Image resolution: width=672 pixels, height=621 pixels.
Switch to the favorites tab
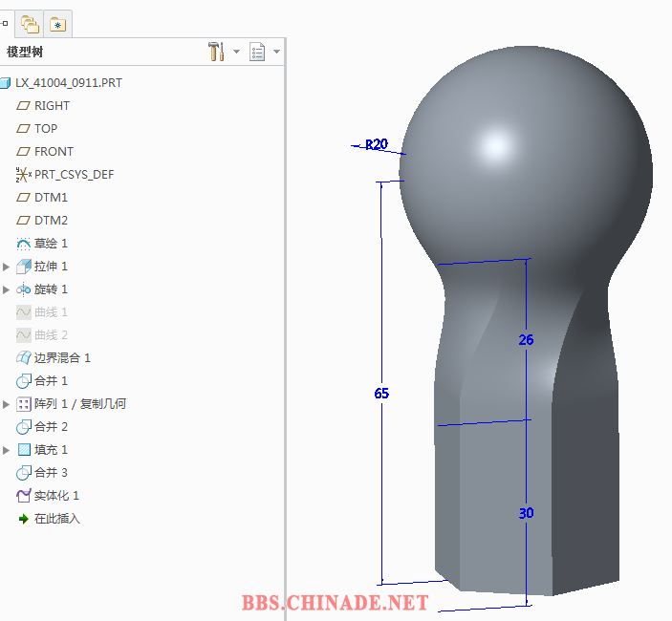click(58, 24)
